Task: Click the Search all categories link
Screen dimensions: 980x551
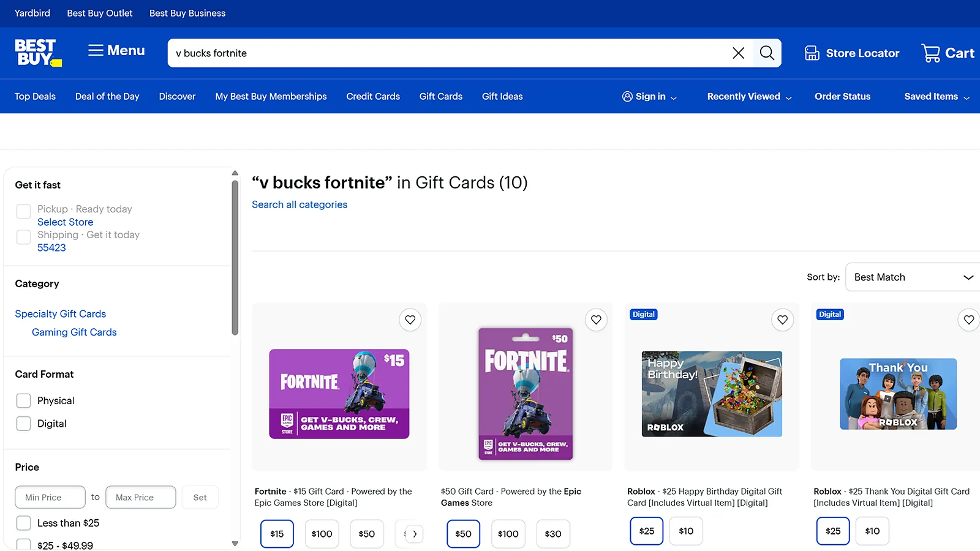Action: click(299, 204)
